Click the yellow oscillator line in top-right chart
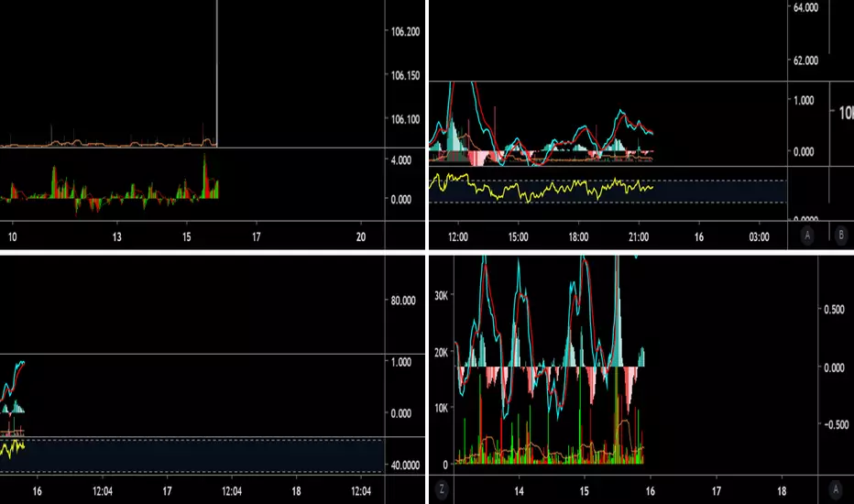 [x=541, y=188]
